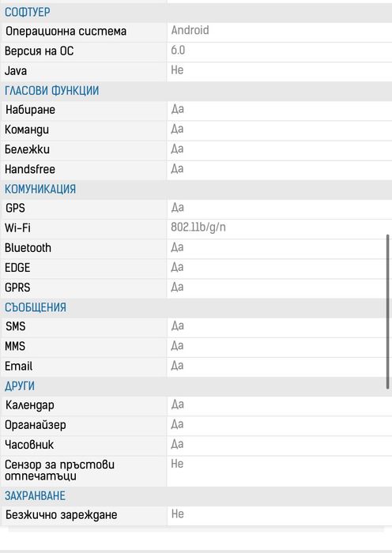Click the GPS row label
Screen dimensions: 392x553
click(x=15, y=208)
